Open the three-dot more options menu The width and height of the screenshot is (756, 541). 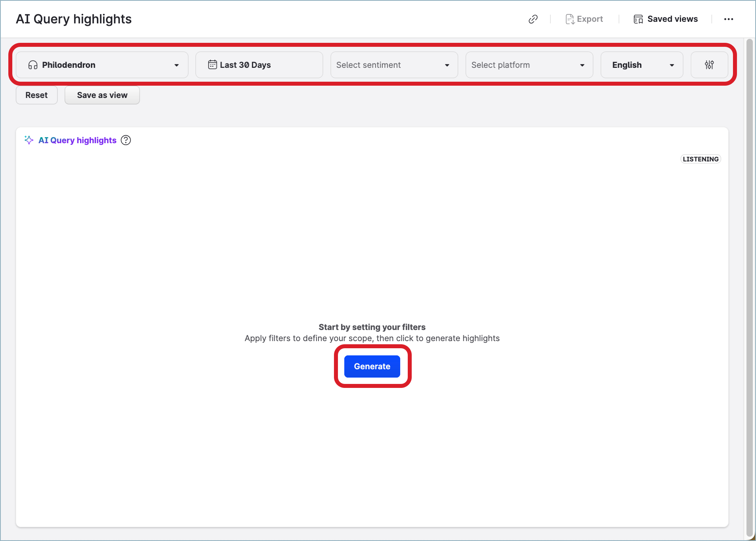click(728, 19)
